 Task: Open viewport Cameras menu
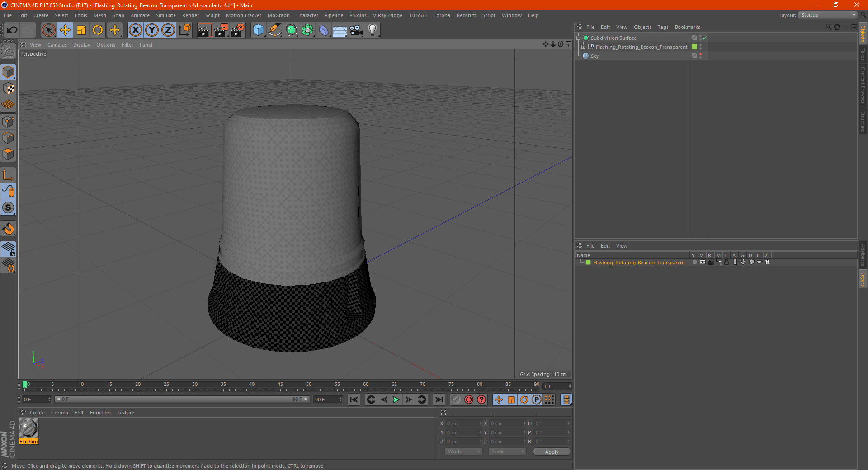[x=57, y=45]
